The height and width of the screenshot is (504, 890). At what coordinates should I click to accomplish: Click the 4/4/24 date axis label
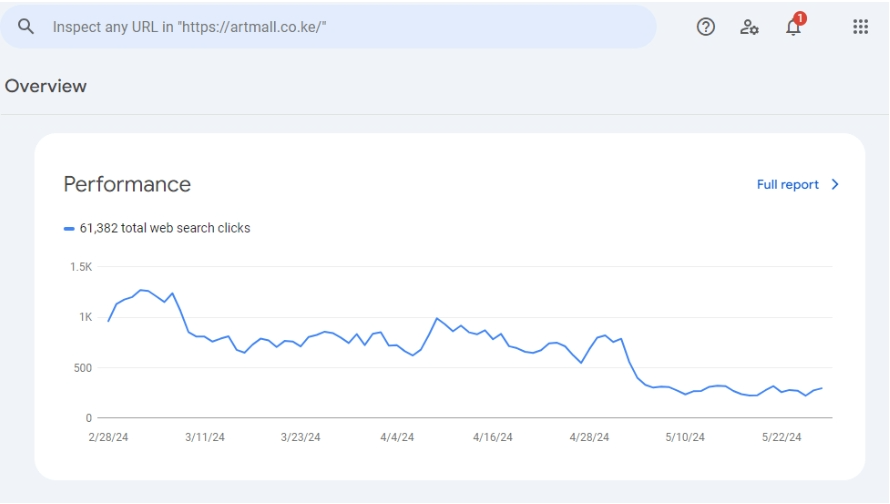(x=397, y=437)
